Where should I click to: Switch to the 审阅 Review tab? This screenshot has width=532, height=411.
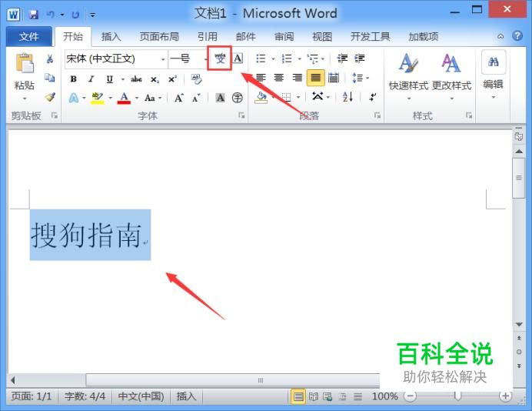click(284, 36)
